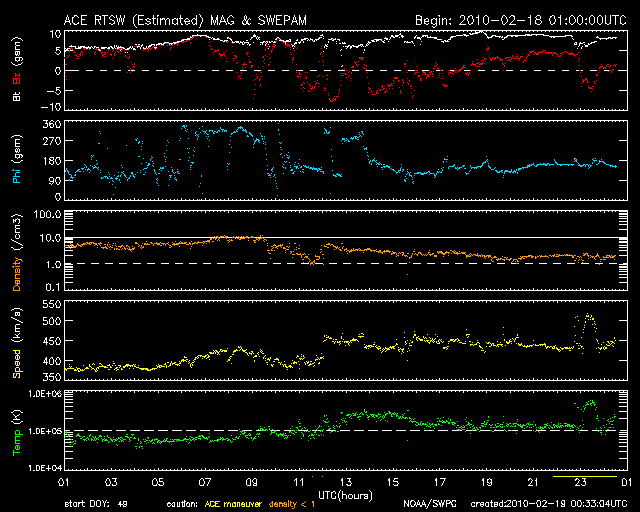The width and height of the screenshot is (640, 512).
Task: Select the "90" tick on the Phi axis
Action: tap(55, 180)
